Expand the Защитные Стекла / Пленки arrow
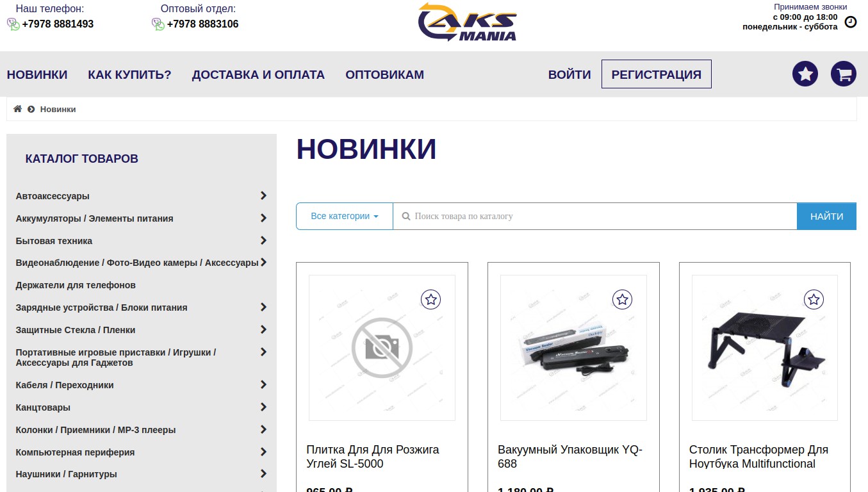The width and height of the screenshot is (868, 492). (x=263, y=329)
